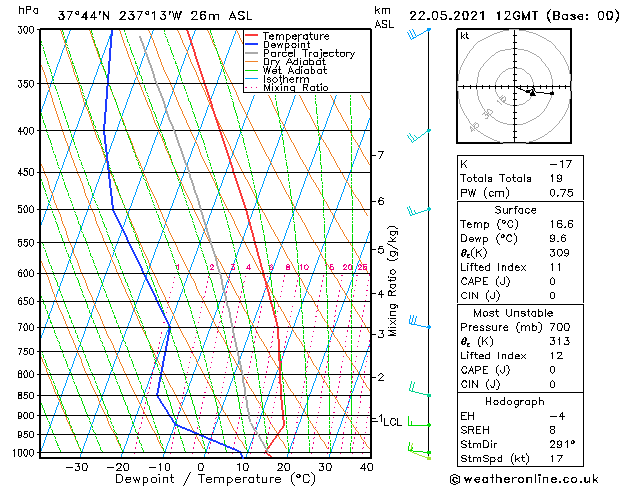The width and height of the screenshot is (629, 486).
Task: Click the vertical Mixing Ratio (g/kg) axis title
Action: pyautogui.click(x=392, y=281)
